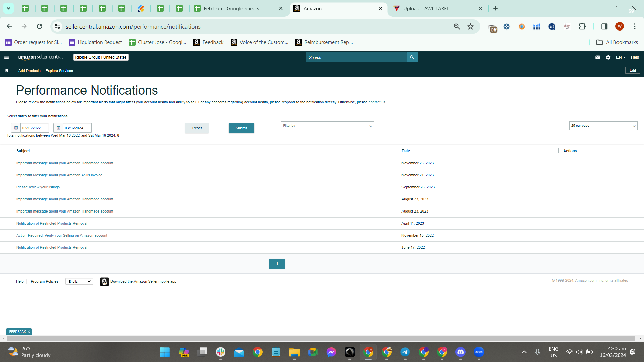Open the Seller Central hamburger menu

coord(6,57)
